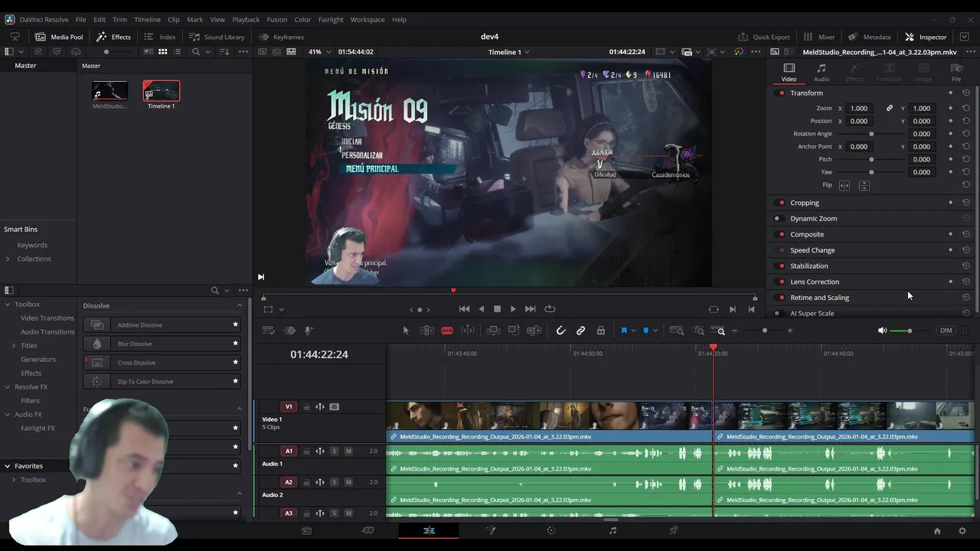Go to first frame button
Viewport: 980px width, 551px height.
coord(464,309)
